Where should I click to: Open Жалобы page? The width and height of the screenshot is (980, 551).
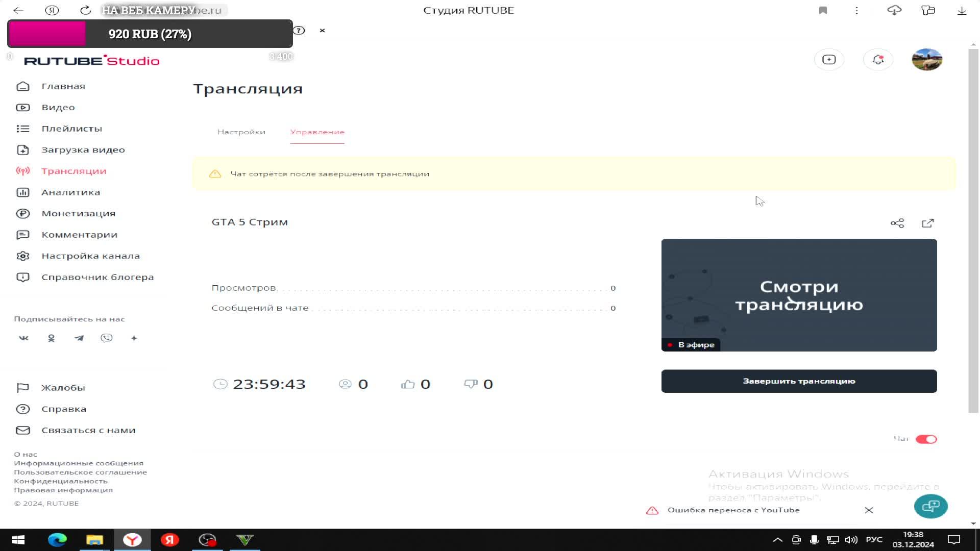pyautogui.click(x=51, y=388)
